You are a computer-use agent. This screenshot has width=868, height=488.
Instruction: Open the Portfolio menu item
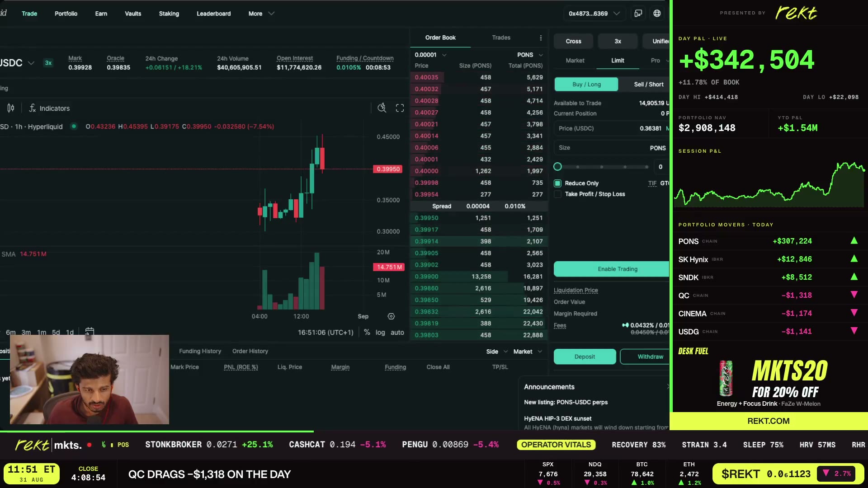pyautogui.click(x=66, y=14)
